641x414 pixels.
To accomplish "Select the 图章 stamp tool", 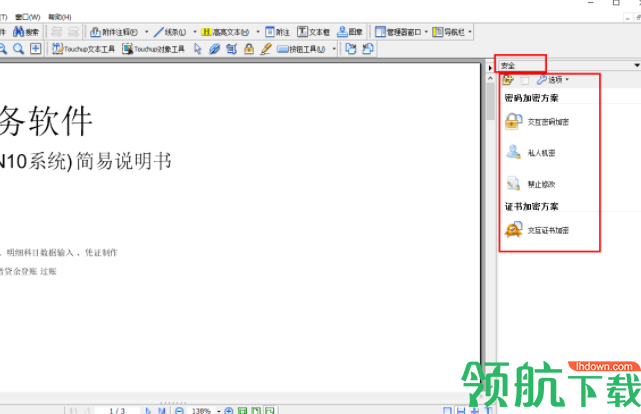I will point(350,32).
